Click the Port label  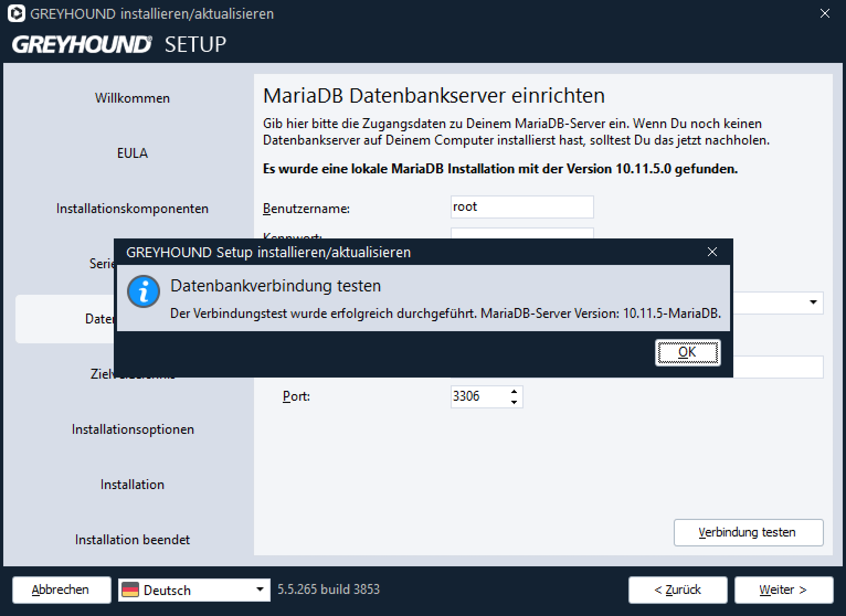(296, 396)
